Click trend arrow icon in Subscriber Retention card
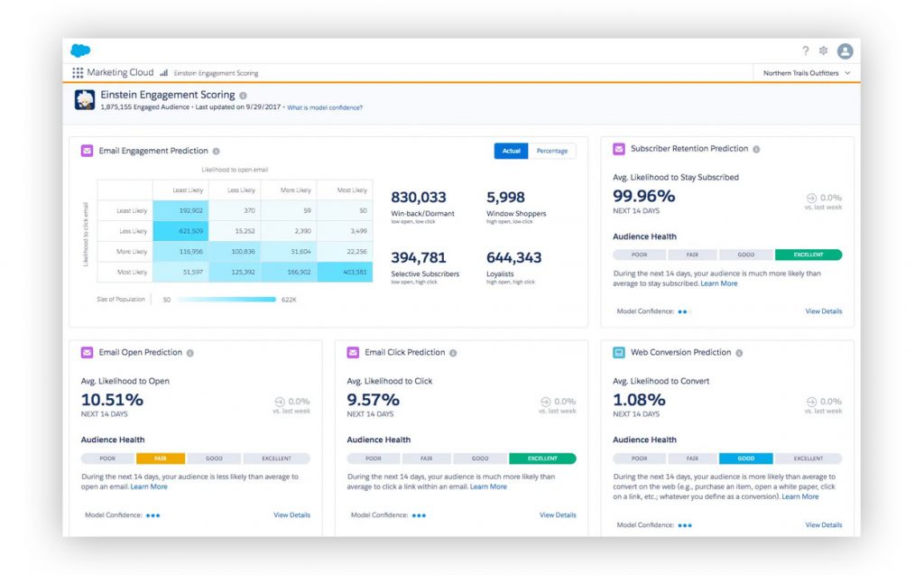 811,199
